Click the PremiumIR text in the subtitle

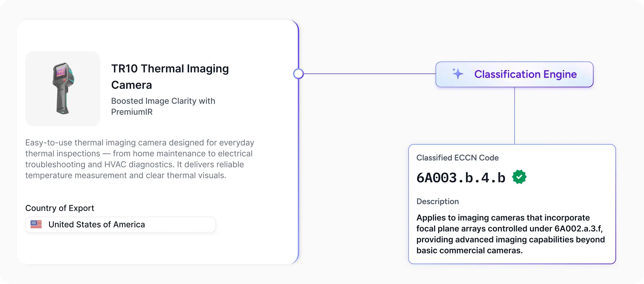(x=132, y=112)
